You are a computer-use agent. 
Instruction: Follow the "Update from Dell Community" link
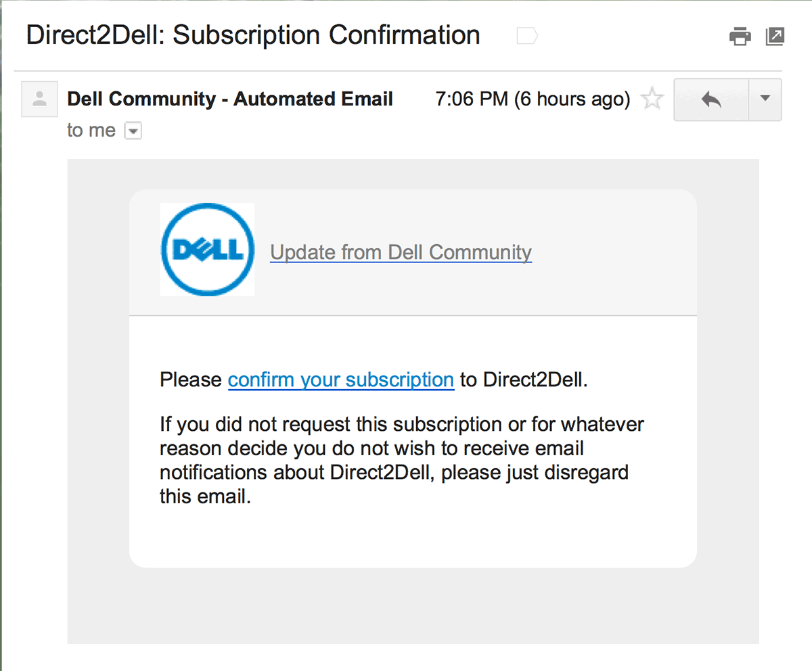tap(401, 252)
